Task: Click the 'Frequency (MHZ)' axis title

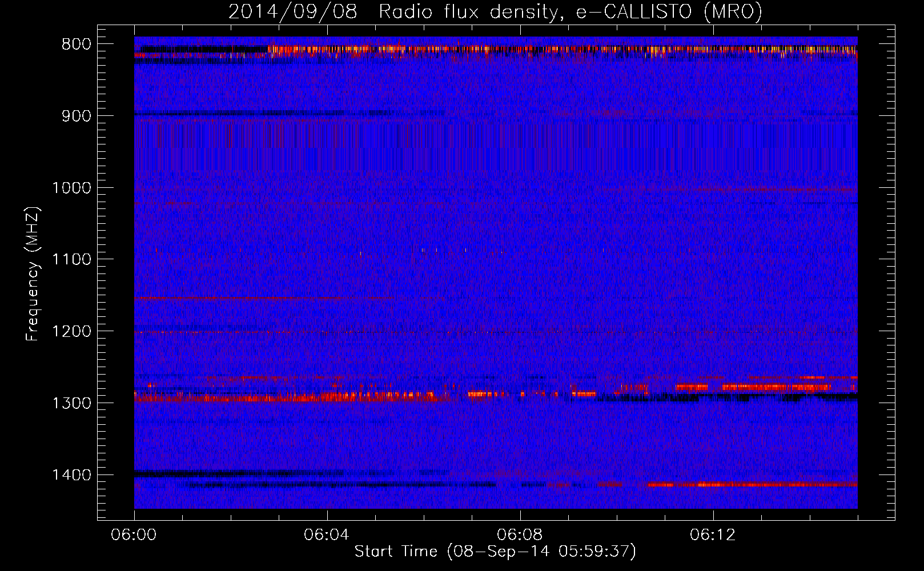Action: point(33,274)
